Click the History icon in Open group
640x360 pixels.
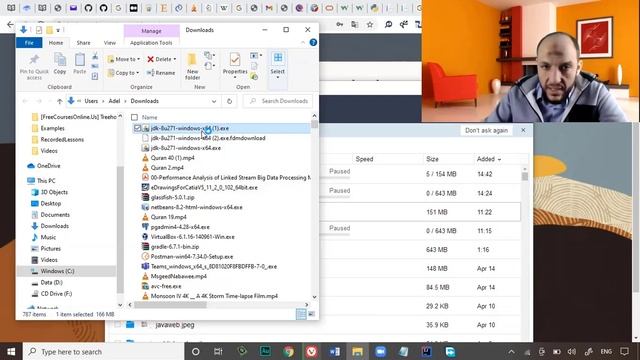(254, 76)
